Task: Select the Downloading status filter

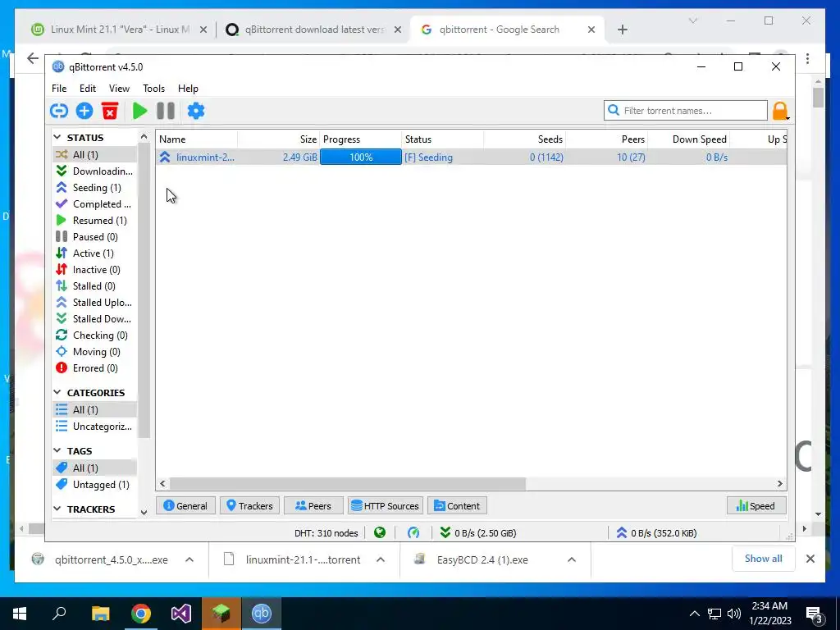Action: click(x=94, y=171)
